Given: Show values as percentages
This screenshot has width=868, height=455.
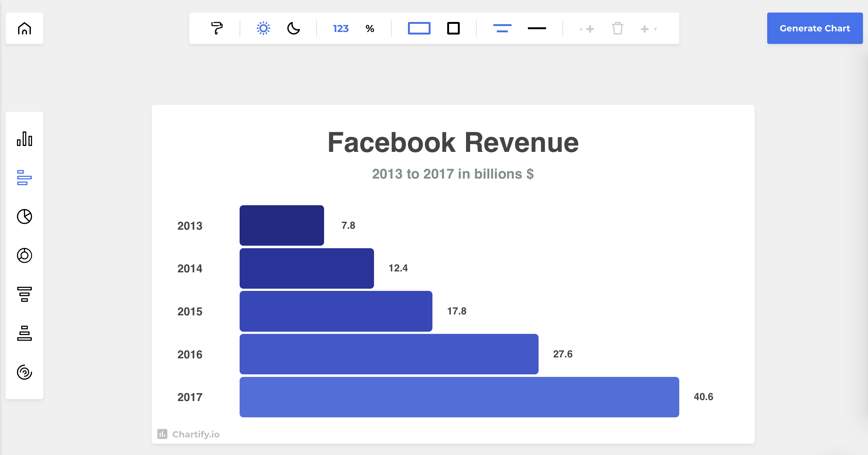Looking at the screenshot, I should tap(370, 28).
